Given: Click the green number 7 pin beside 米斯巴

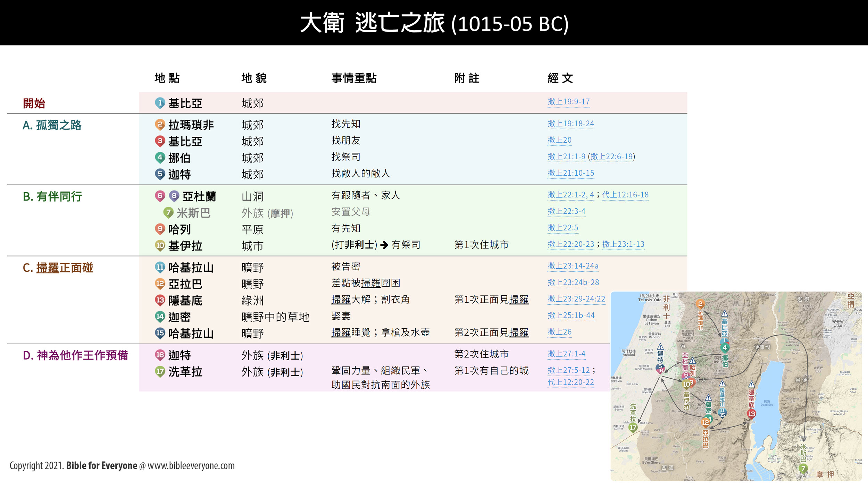Looking at the screenshot, I should click(168, 212).
